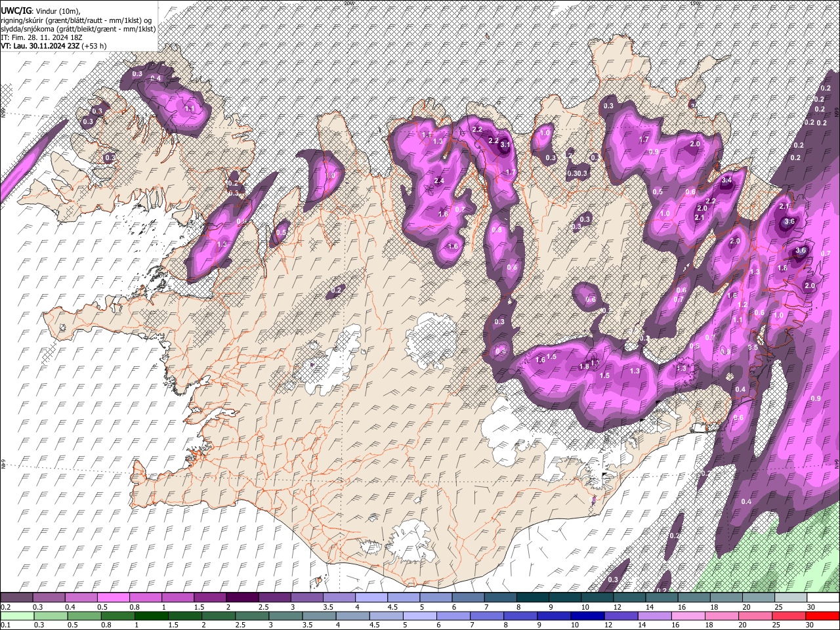Pick the purple swatch between 1 and 1.5
840x630 pixels.
178,598
